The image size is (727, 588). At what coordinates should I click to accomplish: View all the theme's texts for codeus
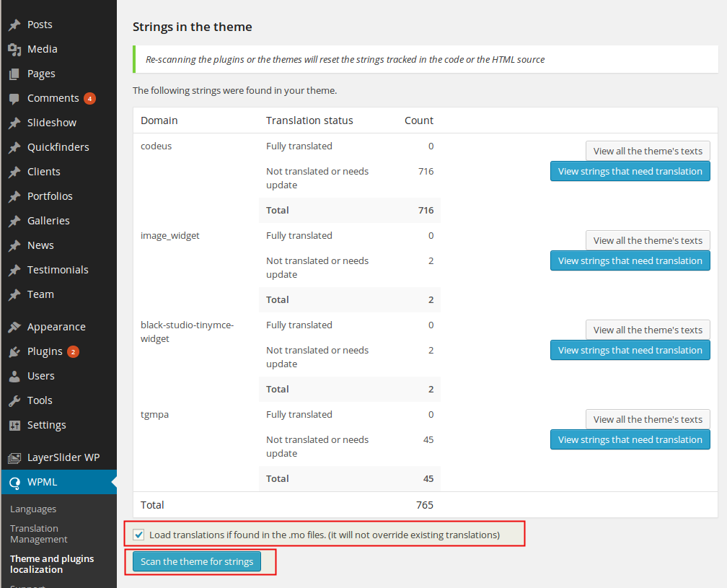tap(648, 152)
